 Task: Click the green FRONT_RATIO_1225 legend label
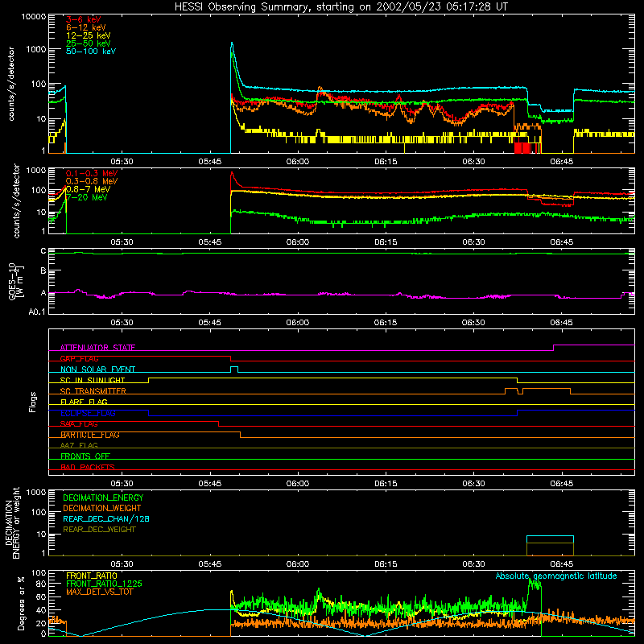tap(105, 584)
